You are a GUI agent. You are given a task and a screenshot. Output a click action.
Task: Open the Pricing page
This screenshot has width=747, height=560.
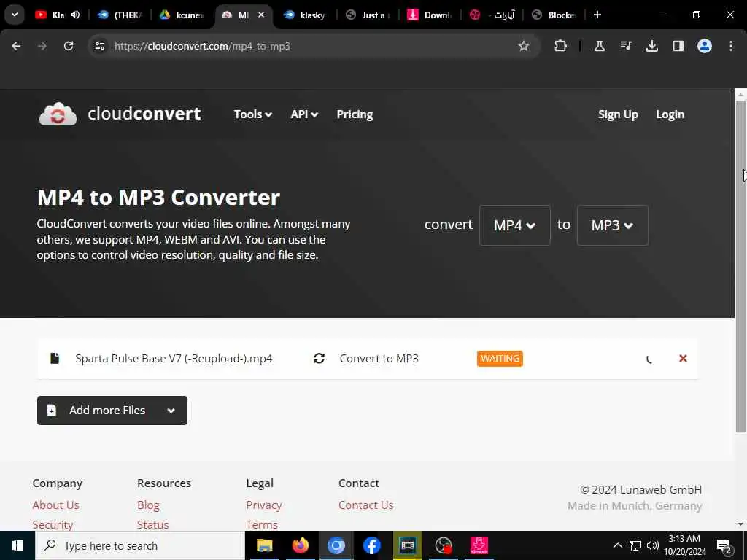tap(355, 114)
